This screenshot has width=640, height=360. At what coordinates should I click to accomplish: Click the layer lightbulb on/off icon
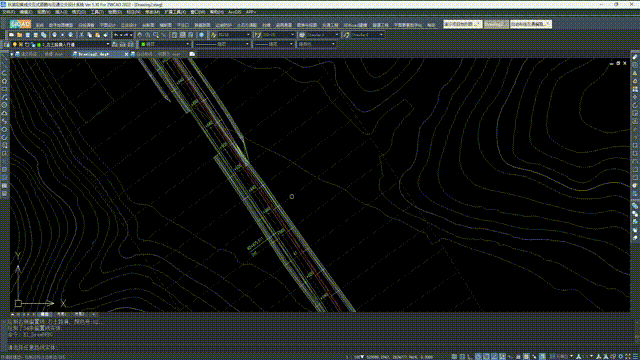pos(15,44)
